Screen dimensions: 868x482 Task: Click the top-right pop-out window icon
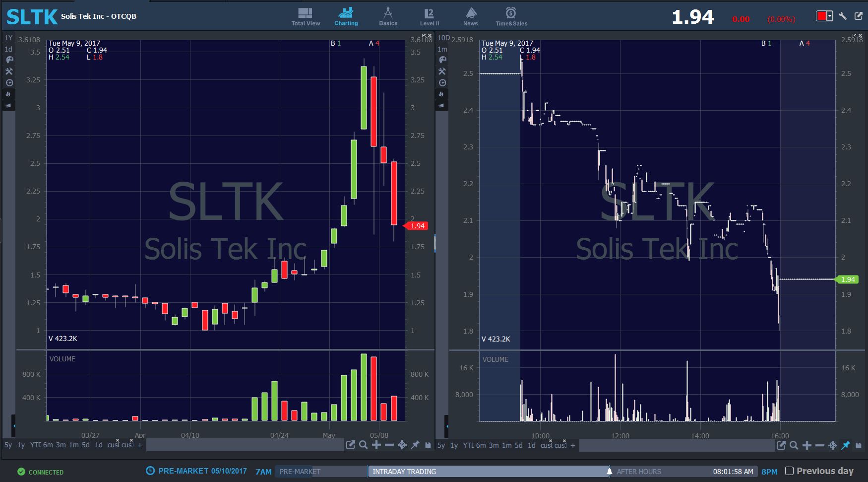(x=859, y=16)
